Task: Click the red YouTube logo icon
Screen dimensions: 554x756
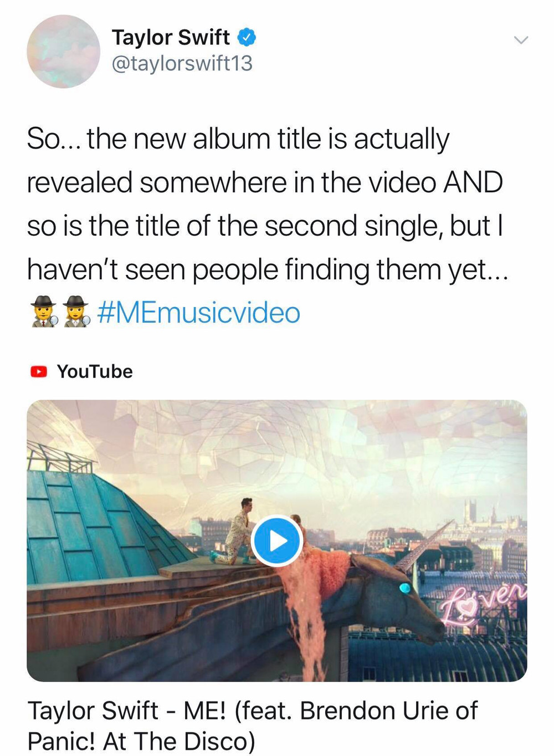Action: (x=39, y=371)
